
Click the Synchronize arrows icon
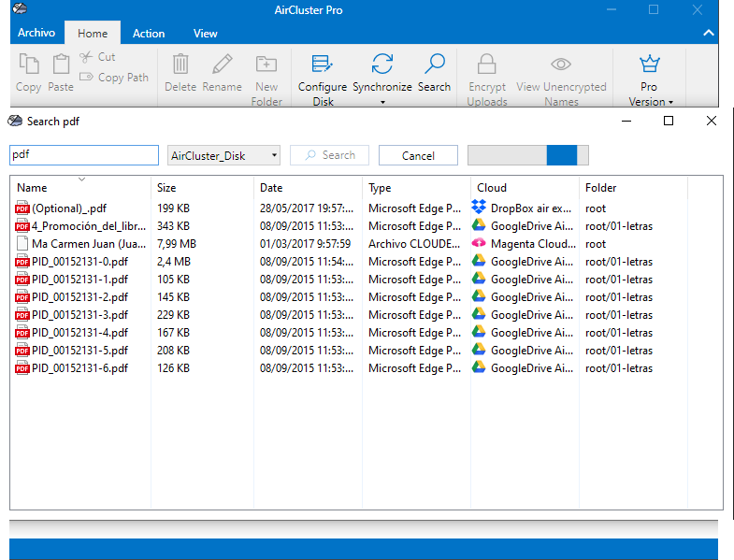(382, 64)
